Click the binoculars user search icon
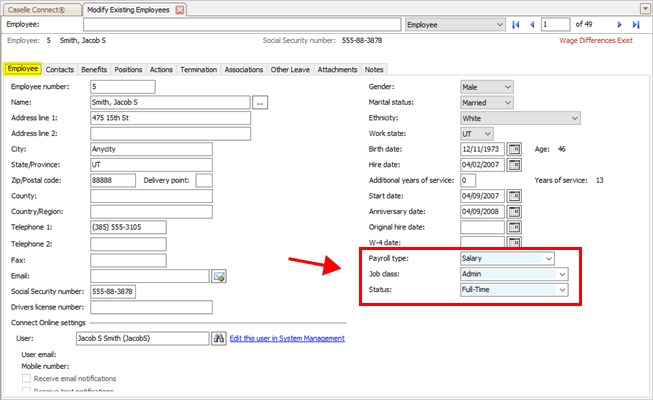Image resolution: width=653 pixels, height=400 pixels. click(x=219, y=339)
